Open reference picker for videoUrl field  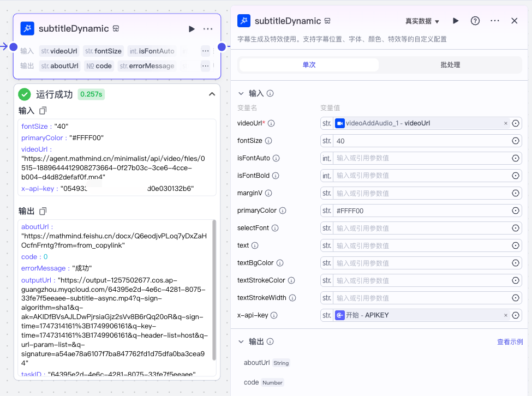pos(516,123)
